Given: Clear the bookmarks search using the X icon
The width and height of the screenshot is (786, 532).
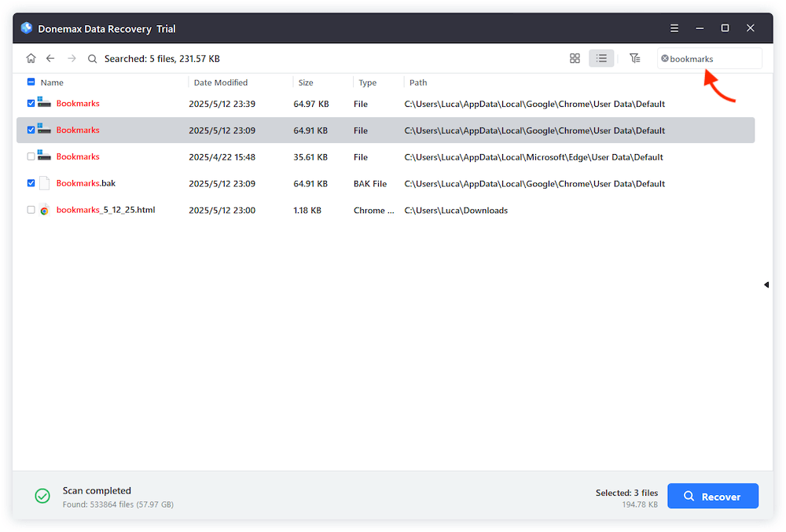Looking at the screenshot, I should (x=667, y=58).
